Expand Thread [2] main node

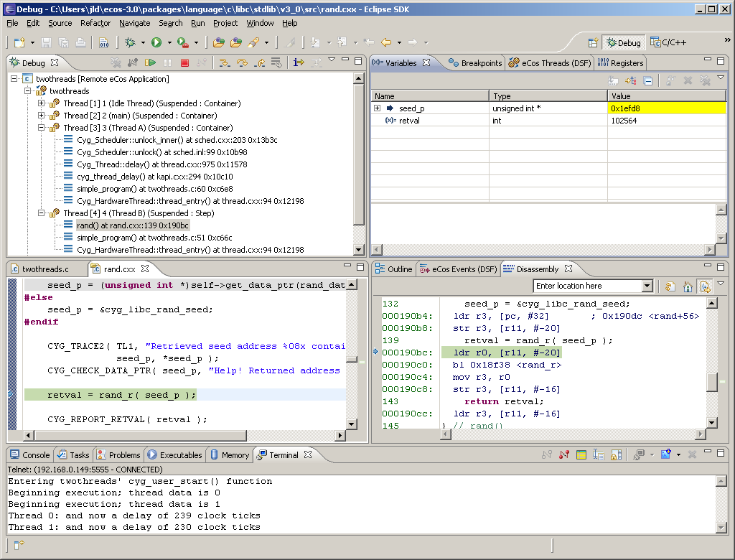pyautogui.click(x=41, y=116)
